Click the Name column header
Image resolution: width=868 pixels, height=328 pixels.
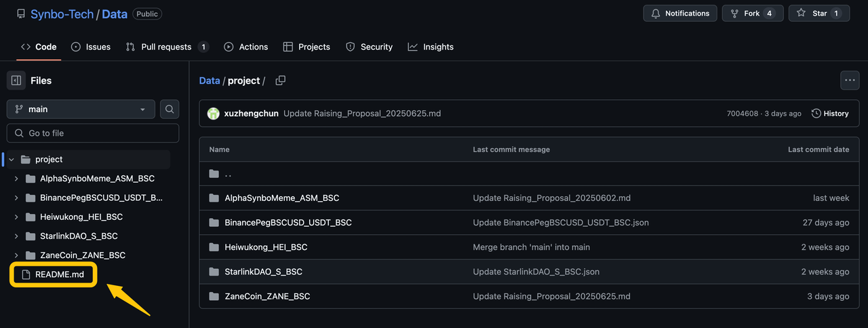pos(220,149)
